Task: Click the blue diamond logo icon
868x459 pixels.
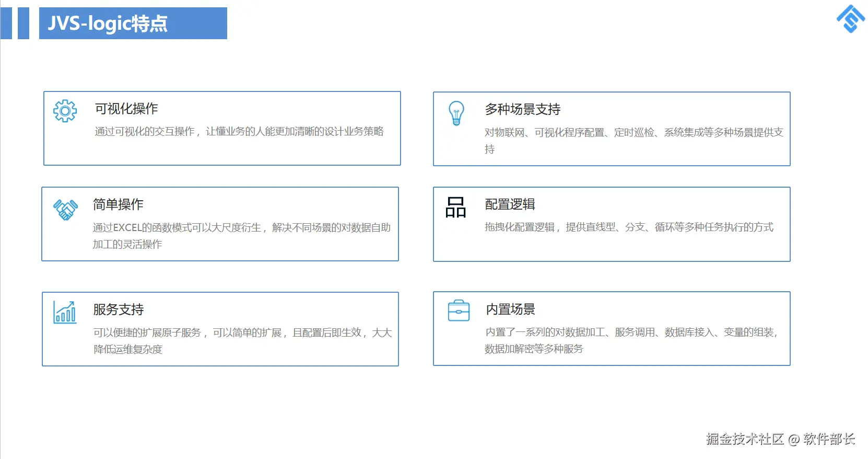Action: click(851, 19)
